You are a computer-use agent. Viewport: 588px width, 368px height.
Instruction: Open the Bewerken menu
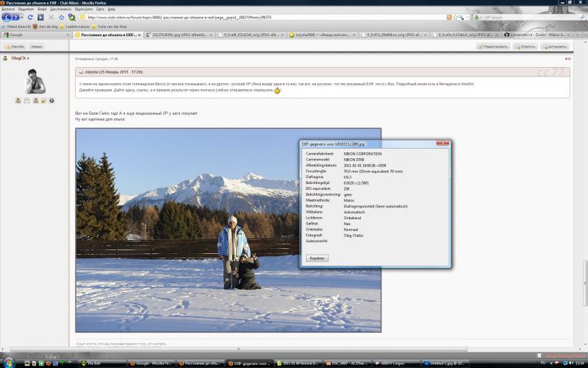tap(26, 9)
